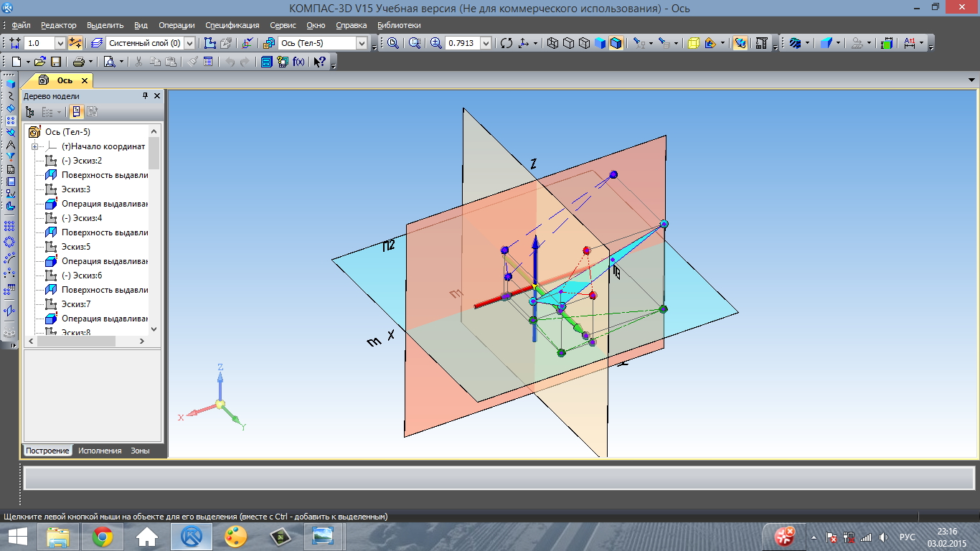Screen dimensions: 980x551
Task: Click the model tree horizontal scrollbar
Action: (86, 341)
